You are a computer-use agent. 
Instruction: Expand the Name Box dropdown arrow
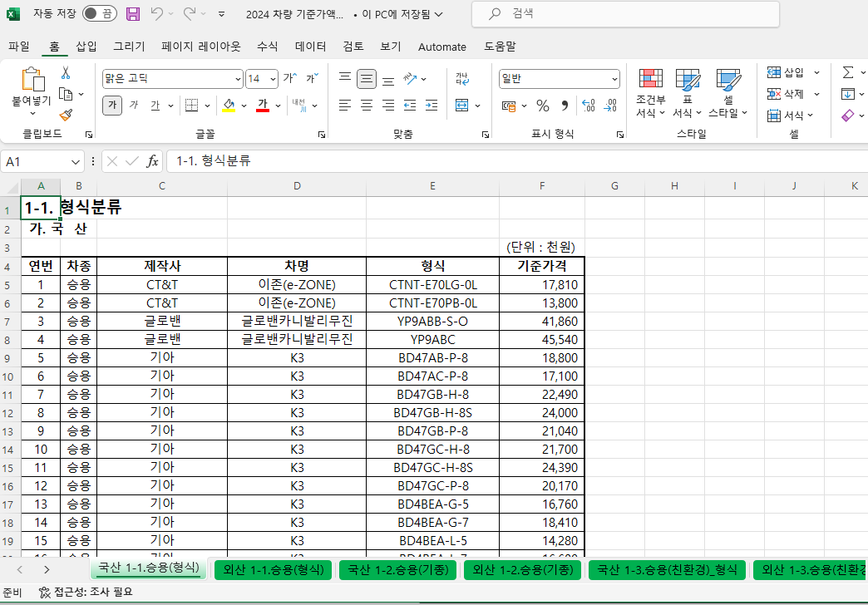[x=76, y=161]
